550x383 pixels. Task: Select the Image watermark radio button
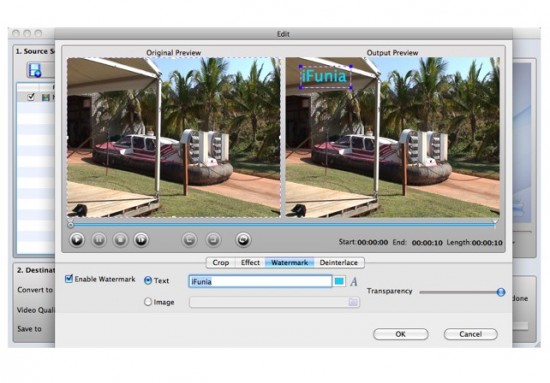tap(148, 302)
